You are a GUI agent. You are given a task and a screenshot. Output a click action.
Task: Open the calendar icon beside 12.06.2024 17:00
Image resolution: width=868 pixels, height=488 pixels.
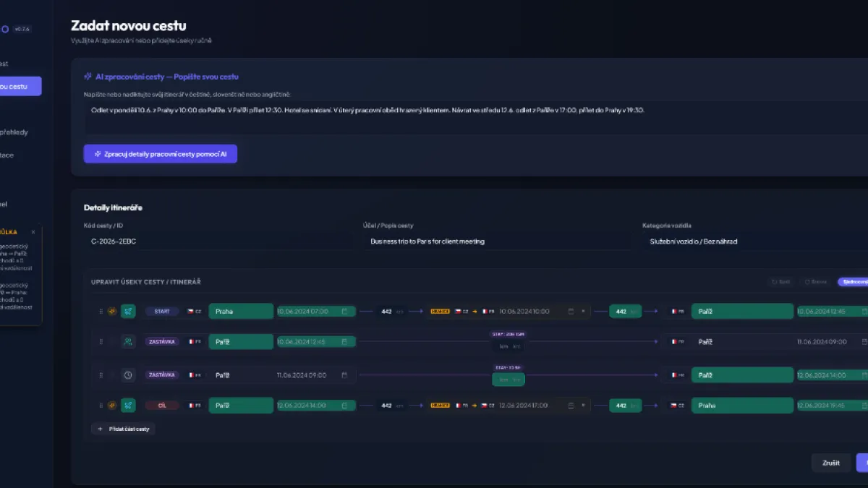point(571,406)
